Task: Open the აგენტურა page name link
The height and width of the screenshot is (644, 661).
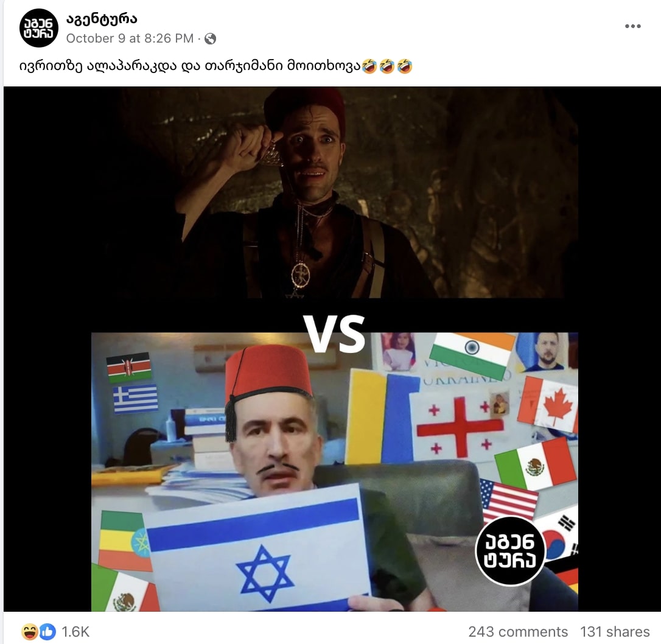Action: click(x=102, y=19)
